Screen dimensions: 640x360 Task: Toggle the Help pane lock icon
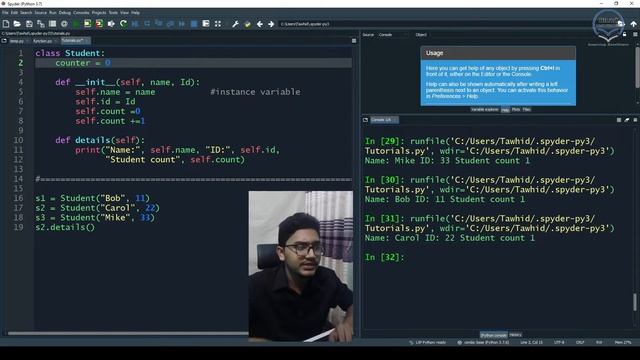[x=624, y=35]
